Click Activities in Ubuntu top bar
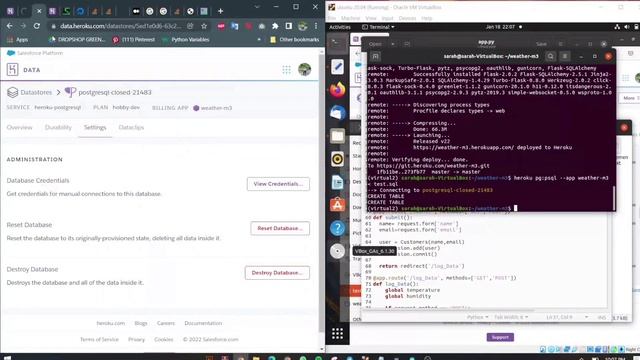The height and width of the screenshot is (360, 640). (x=340, y=27)
